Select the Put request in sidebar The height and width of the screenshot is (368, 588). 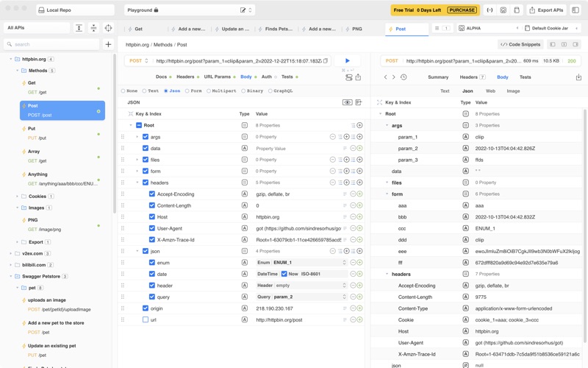tap(62, 133)
